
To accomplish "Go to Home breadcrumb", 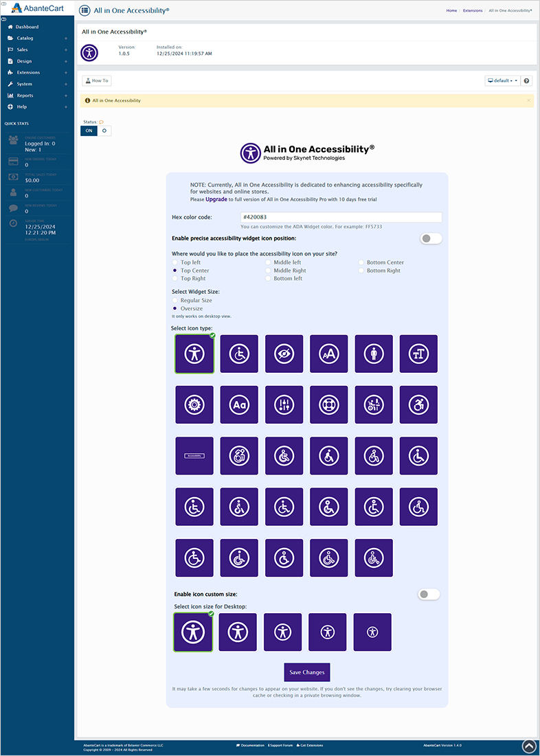I will point(451,10).
